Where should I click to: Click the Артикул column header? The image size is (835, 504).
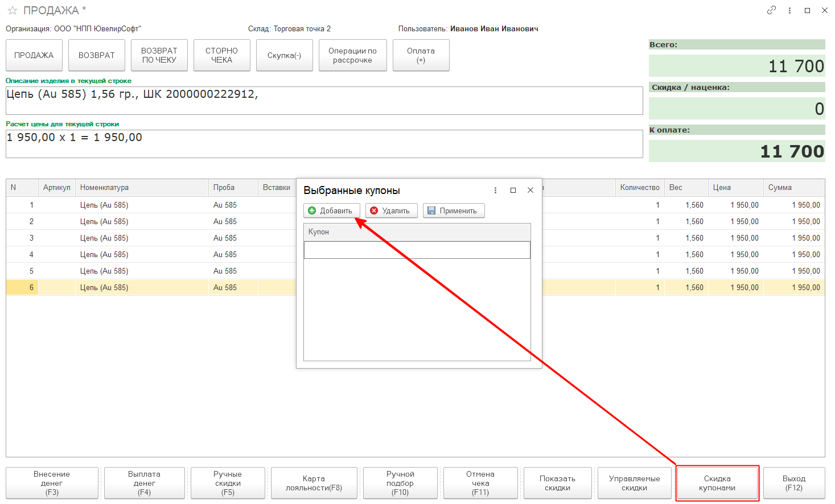tap(57, 188)
